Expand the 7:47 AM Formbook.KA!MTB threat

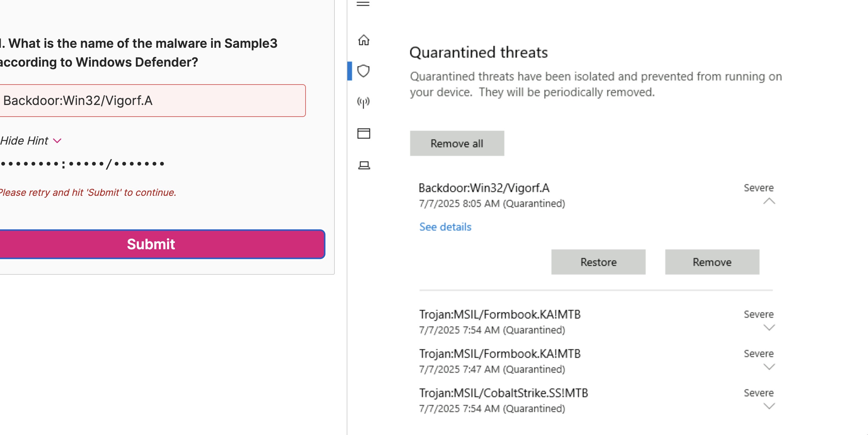click(768, 366)
